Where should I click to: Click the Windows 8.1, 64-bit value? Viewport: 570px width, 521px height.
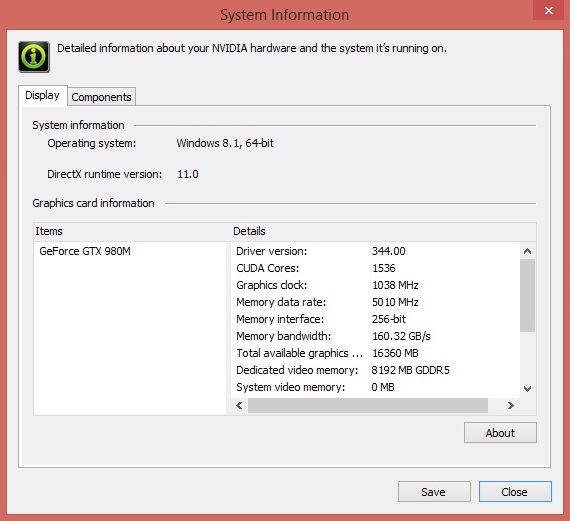pyautogui.click(x=225, y=143)
